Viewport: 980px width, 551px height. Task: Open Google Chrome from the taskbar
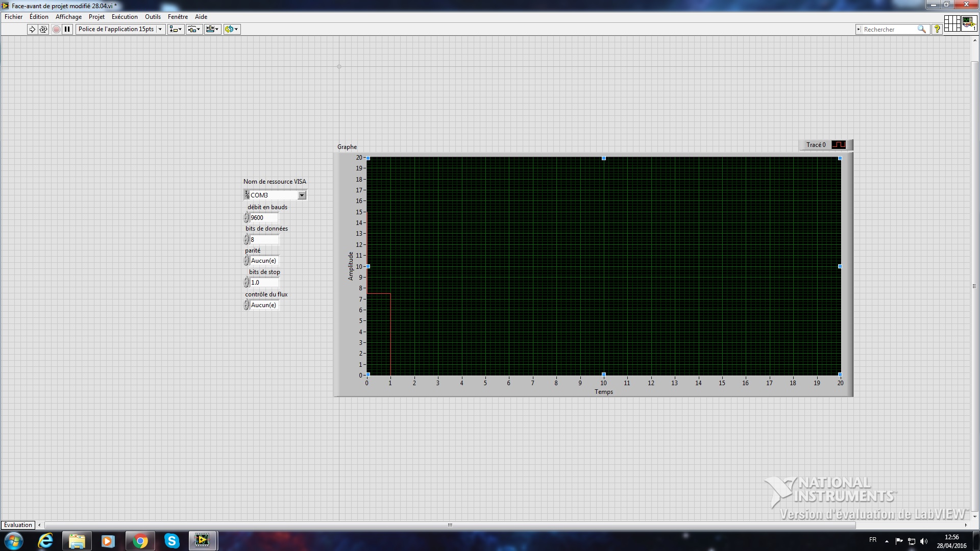click(140, 541)
